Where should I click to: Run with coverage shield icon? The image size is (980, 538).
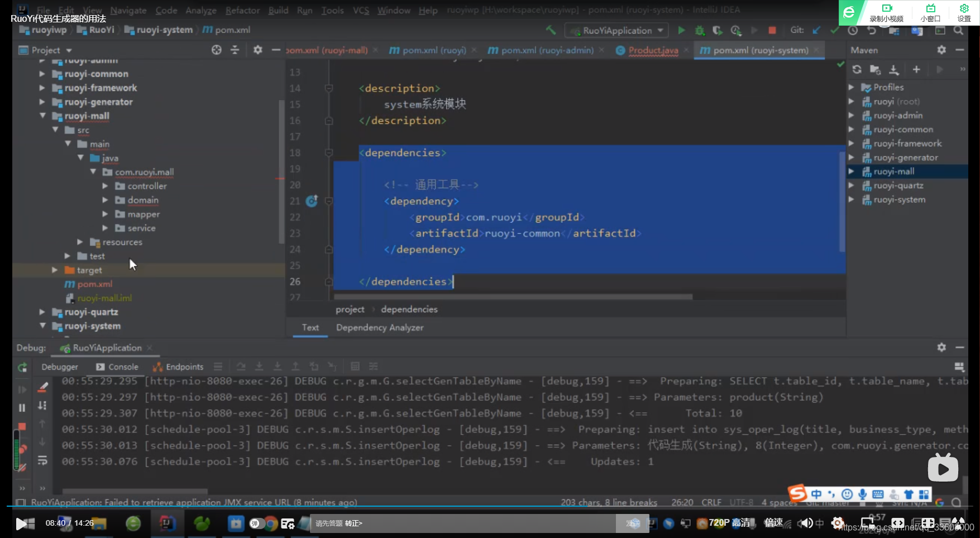click(x=718, y=30)
